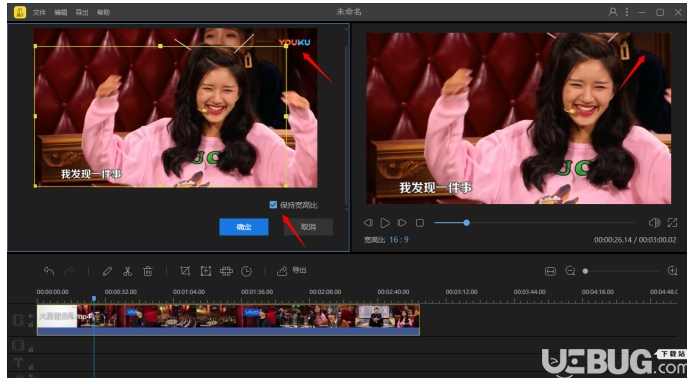Cancel the crop with 取消 button
This screenshot has width=691, height=383.
[x=308, y=227]
